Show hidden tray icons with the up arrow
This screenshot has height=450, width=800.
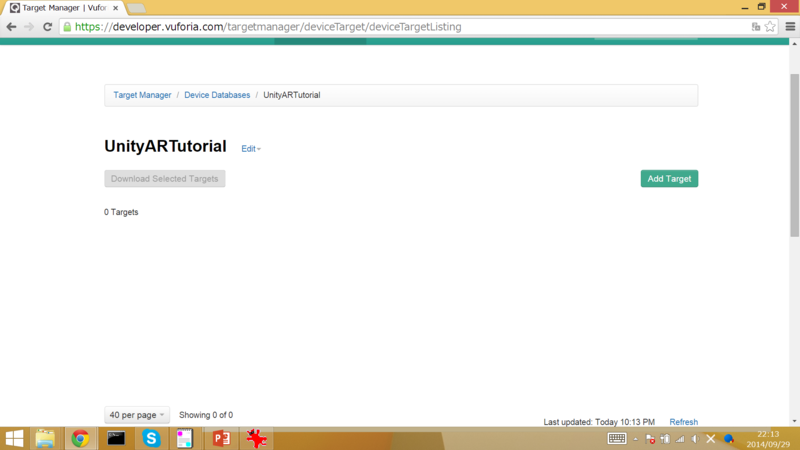[x=636, y=439]
